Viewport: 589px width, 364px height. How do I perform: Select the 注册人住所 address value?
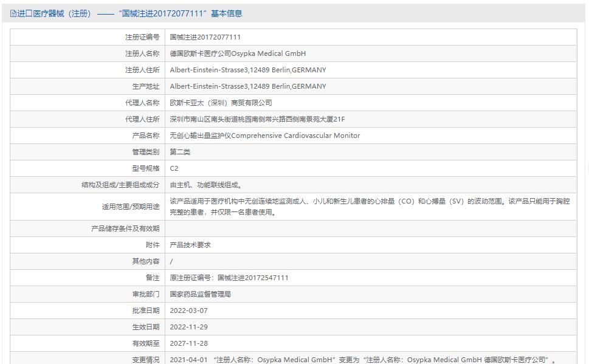click(x=248, y=70)
